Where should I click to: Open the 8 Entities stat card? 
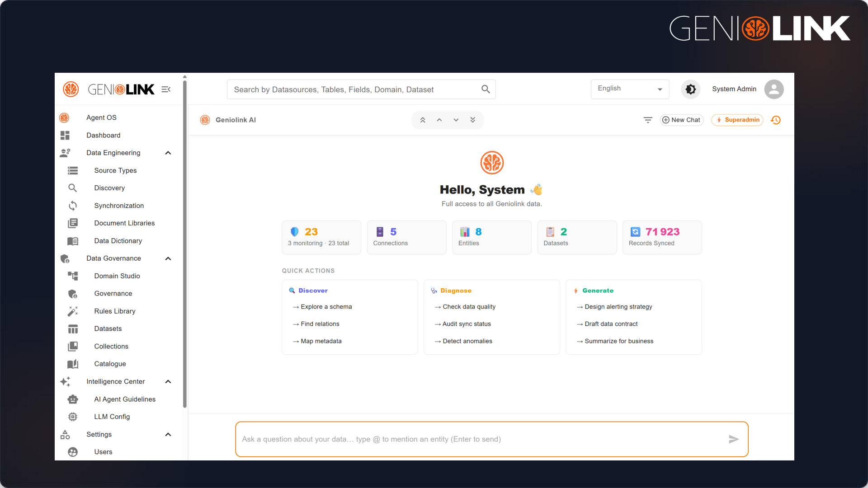pos(492,237)
